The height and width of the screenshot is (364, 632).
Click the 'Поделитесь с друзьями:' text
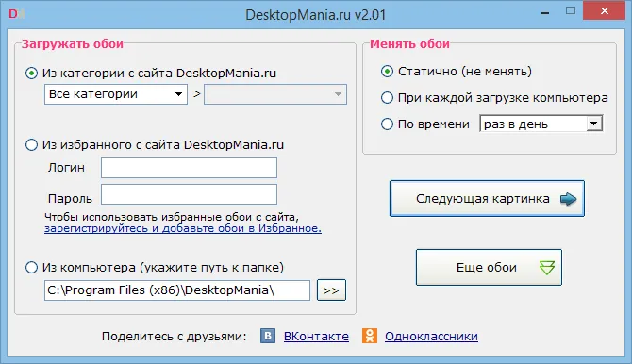(x=175, y=337)
